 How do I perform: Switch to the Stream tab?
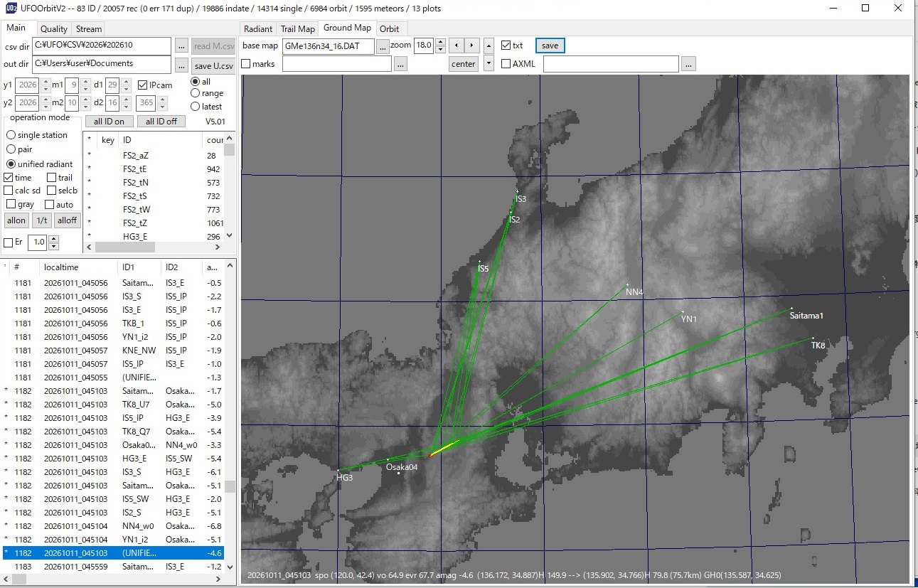click(89, 29)
